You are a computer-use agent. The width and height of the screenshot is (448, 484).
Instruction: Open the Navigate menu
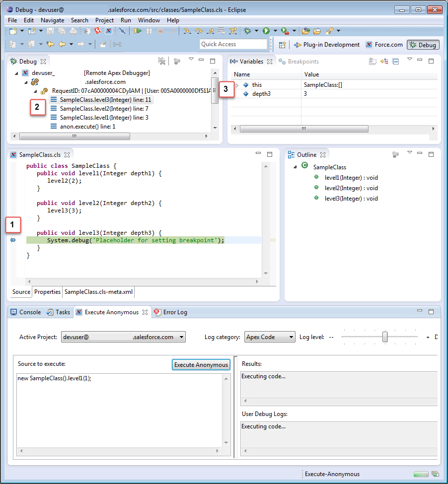[x=53, y=20]
